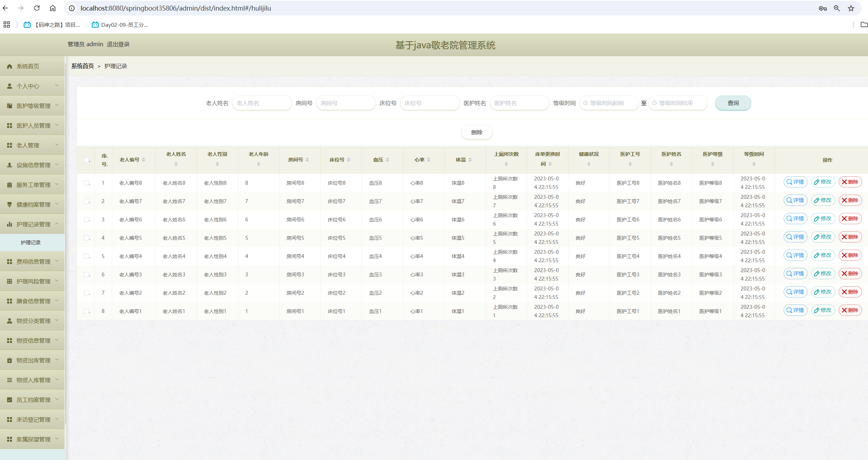The width and height of the screenshot is (868, 460).
Task: Click 系统首页 in the breadcrumb
Action: [x=83, y=66]
